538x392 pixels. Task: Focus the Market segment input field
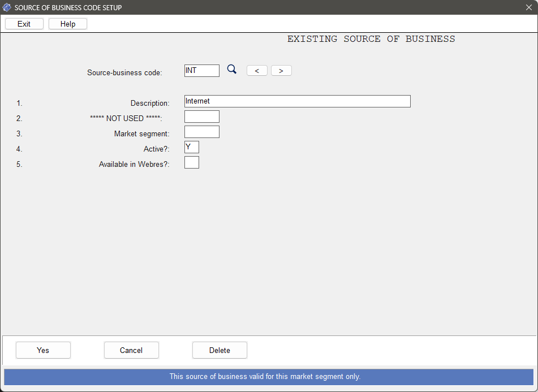[x=201, y=132]
